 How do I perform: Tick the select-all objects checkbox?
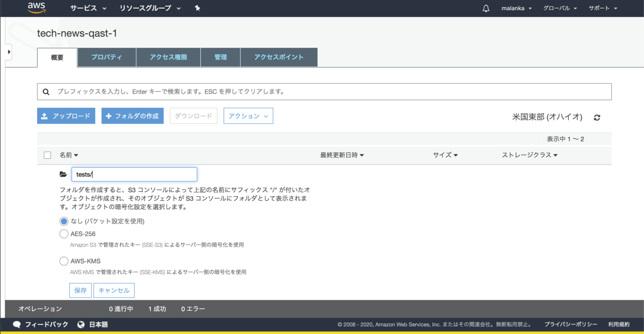tap(47, 155)
